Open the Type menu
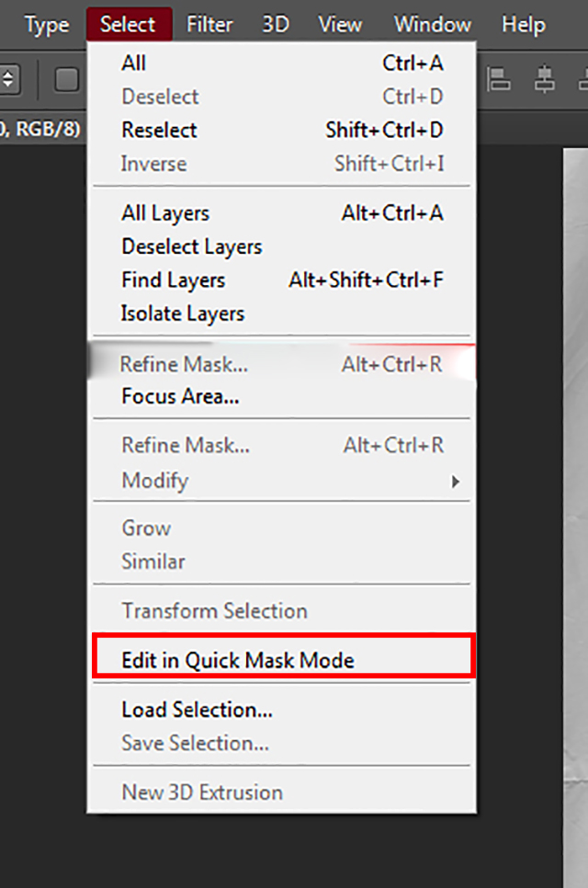The width and height of the screenshot is (588, 888). tap(48, 25)
